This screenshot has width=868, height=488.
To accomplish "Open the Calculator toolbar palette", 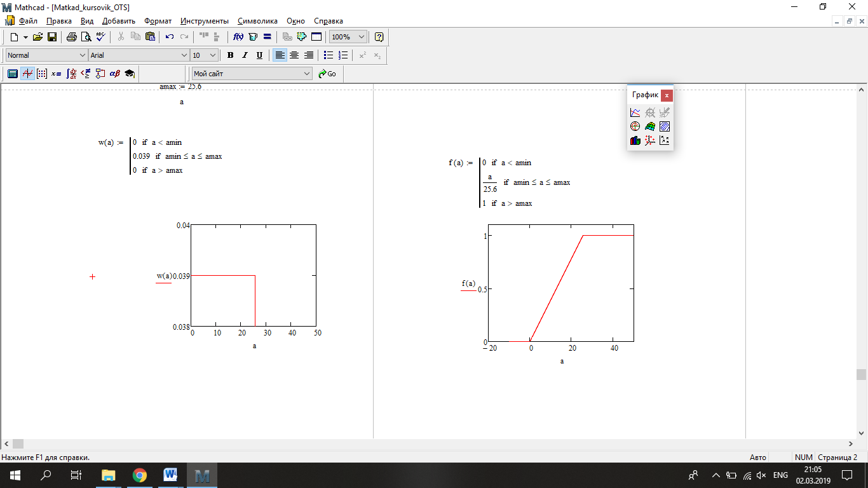I will pos(12,74).
